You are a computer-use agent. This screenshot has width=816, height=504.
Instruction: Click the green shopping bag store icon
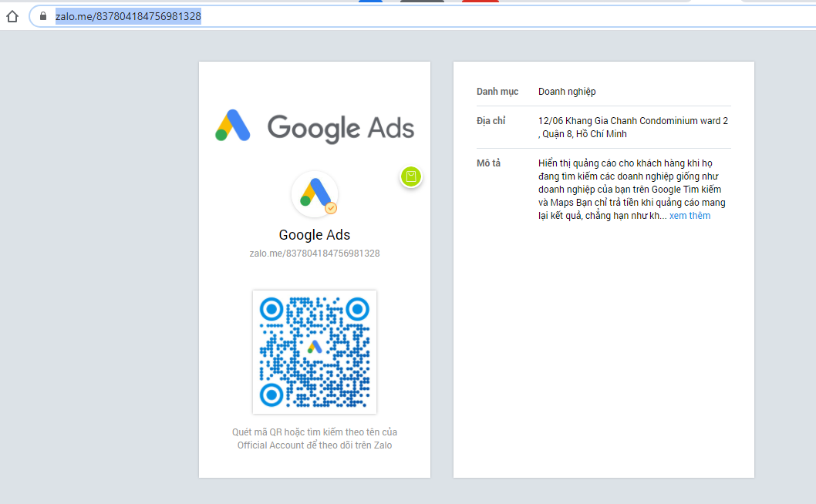click(x=410, y=176)
